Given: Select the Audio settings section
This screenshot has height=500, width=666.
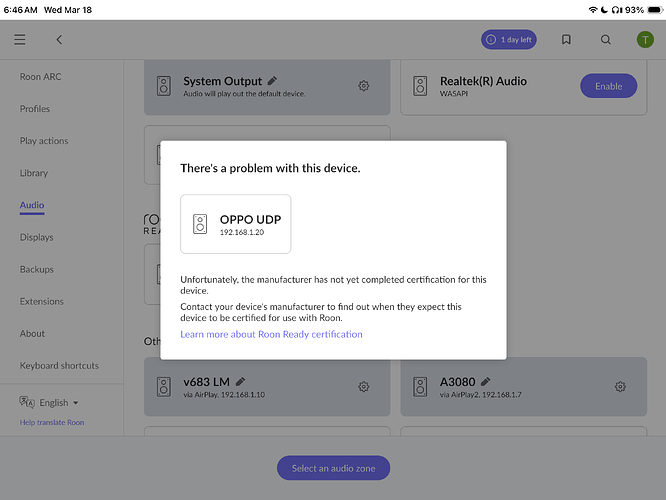Looking at the screenshot, I should tap(32, 205).
